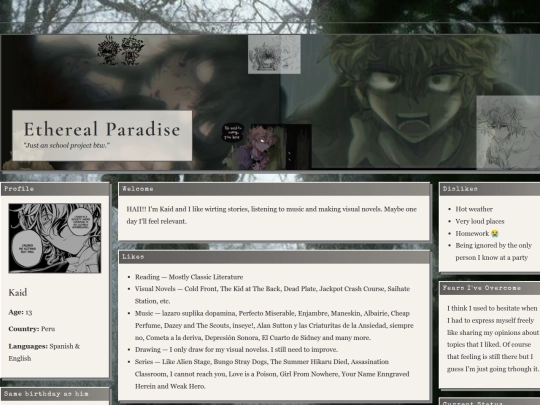Open the sketch drawing at banner's right edge
The width and height of the screenshot is (540, 405).
[508, 133]
